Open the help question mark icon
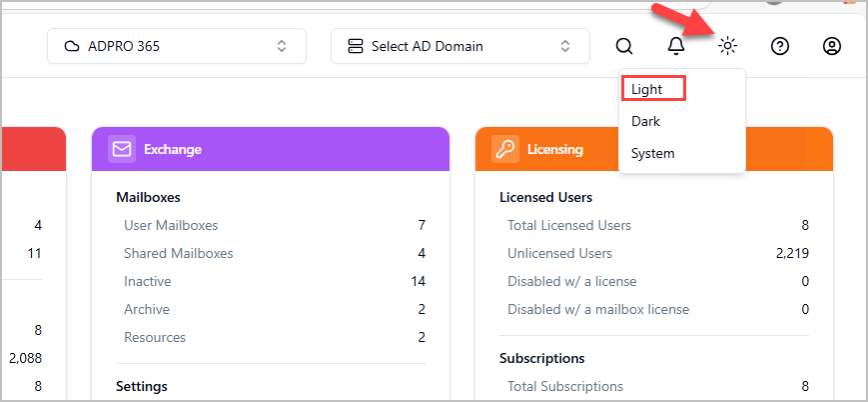This screenshot has width=868, height=402. point(780,46)
